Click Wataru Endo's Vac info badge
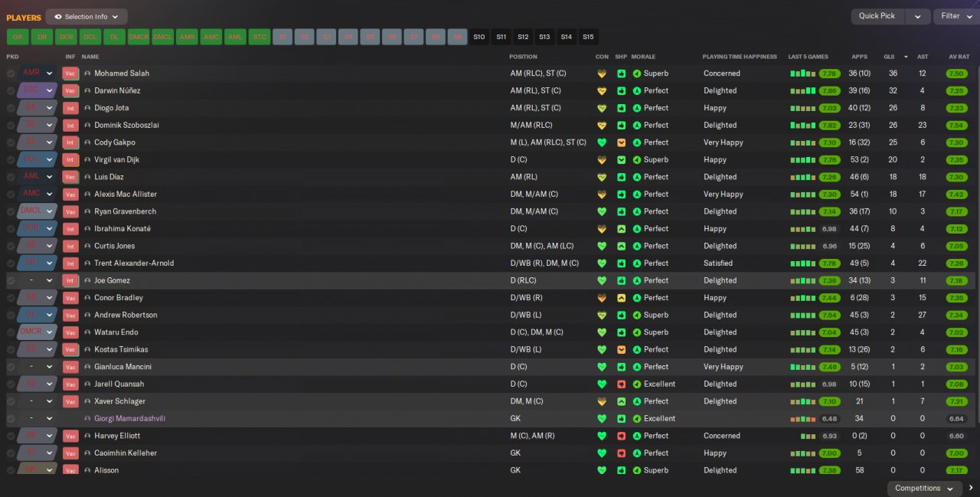 tap(70, 332)
